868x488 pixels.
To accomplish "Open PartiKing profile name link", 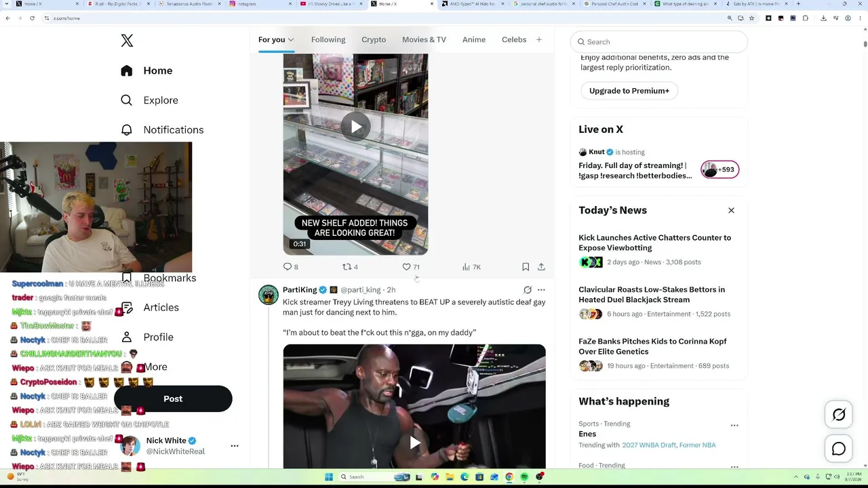I will pyautogui.click(x=300, y=290).
